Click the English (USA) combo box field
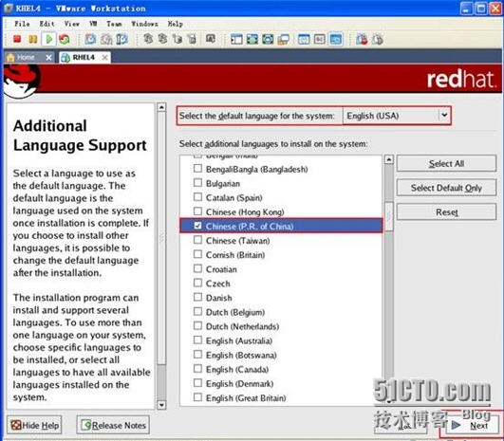This screenshot has width=504, height=441. (397, 116)
